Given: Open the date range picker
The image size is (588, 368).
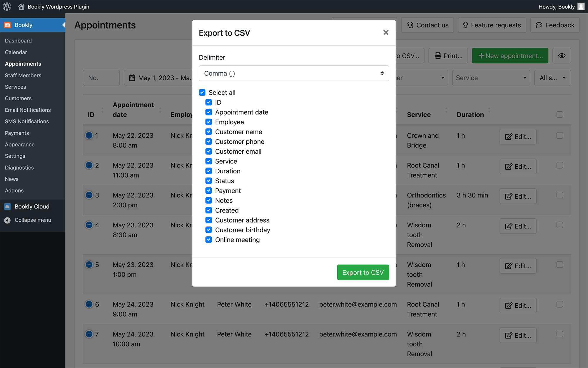Looking at the screenshot, I should pyautogui.click(x=159, y=78).
